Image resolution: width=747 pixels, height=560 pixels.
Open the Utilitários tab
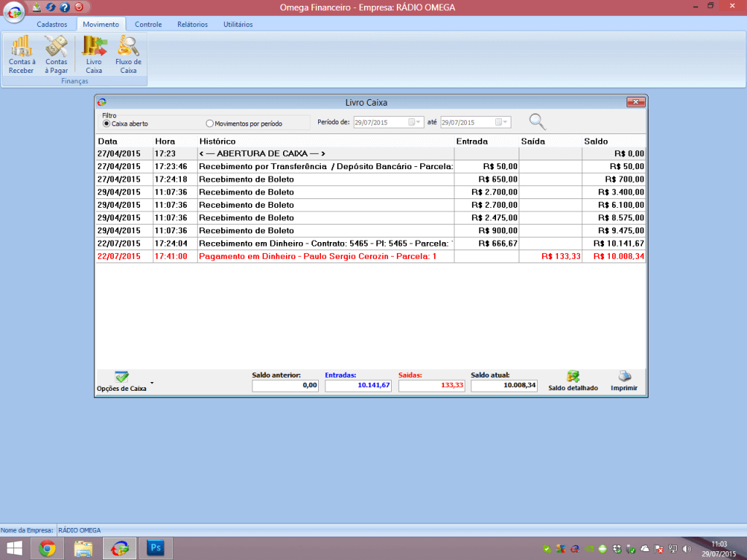(238, 24)
